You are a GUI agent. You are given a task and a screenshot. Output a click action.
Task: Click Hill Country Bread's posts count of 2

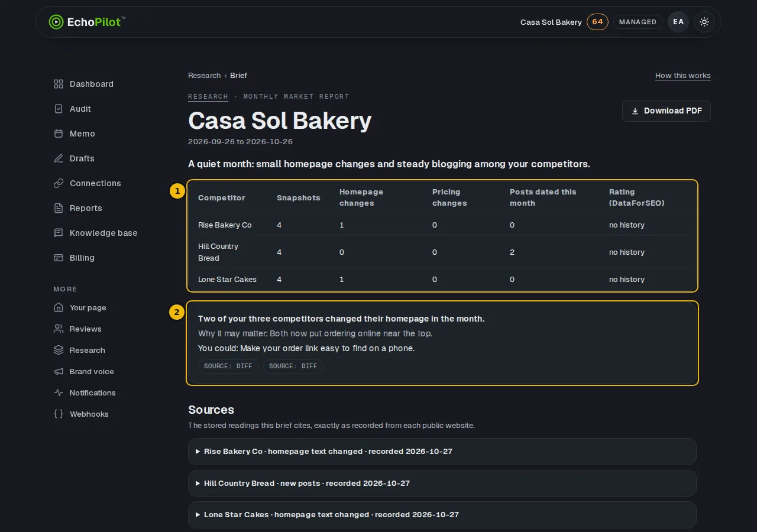[512, 252]
